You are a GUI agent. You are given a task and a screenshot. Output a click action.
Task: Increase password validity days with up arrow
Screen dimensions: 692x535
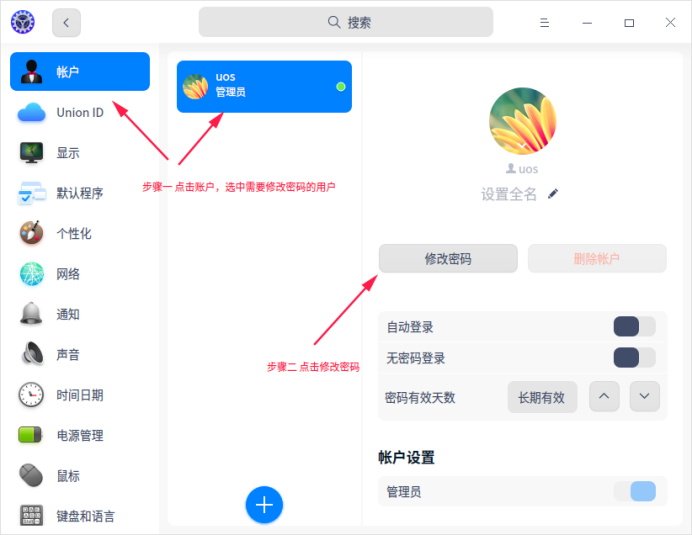604,396
